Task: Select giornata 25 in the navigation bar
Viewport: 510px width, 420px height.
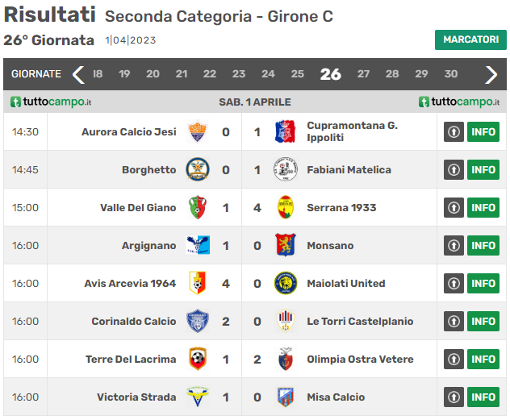Action: [297, 74]
